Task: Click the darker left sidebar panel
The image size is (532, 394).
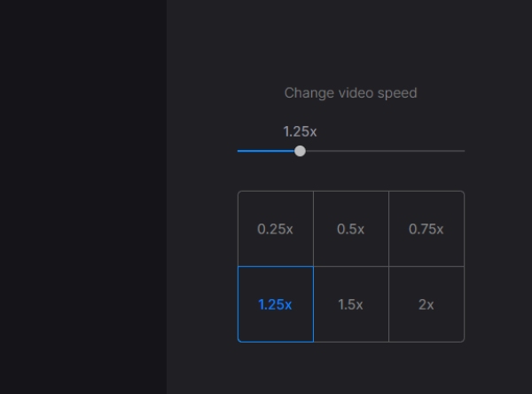Action: pyautogui.click(x=82, y=197)
